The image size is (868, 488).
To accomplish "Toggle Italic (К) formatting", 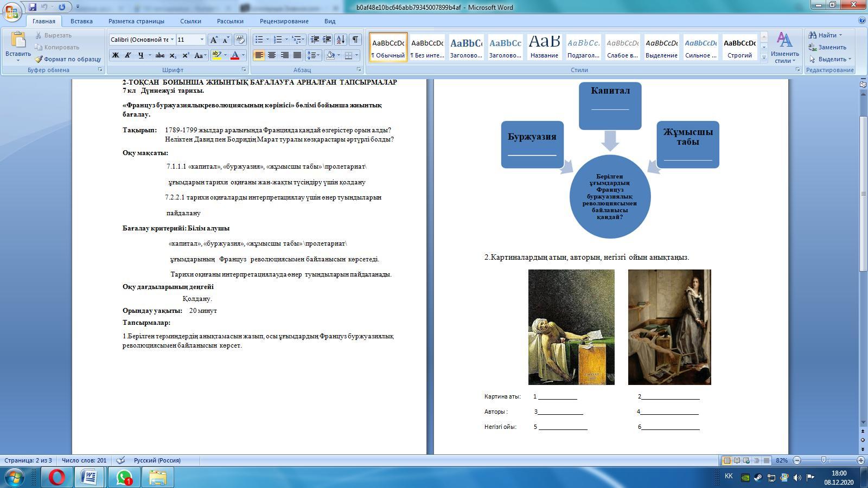I will 127,55.
